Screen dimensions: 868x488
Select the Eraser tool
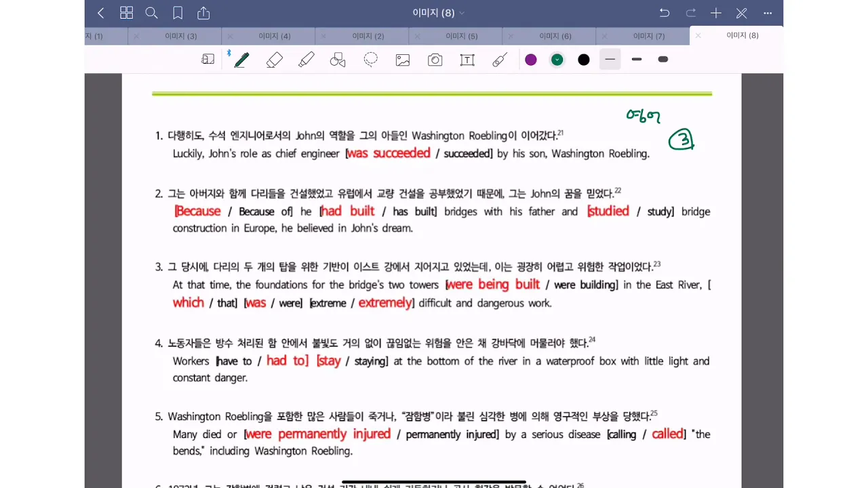click(x=274, y=60)
